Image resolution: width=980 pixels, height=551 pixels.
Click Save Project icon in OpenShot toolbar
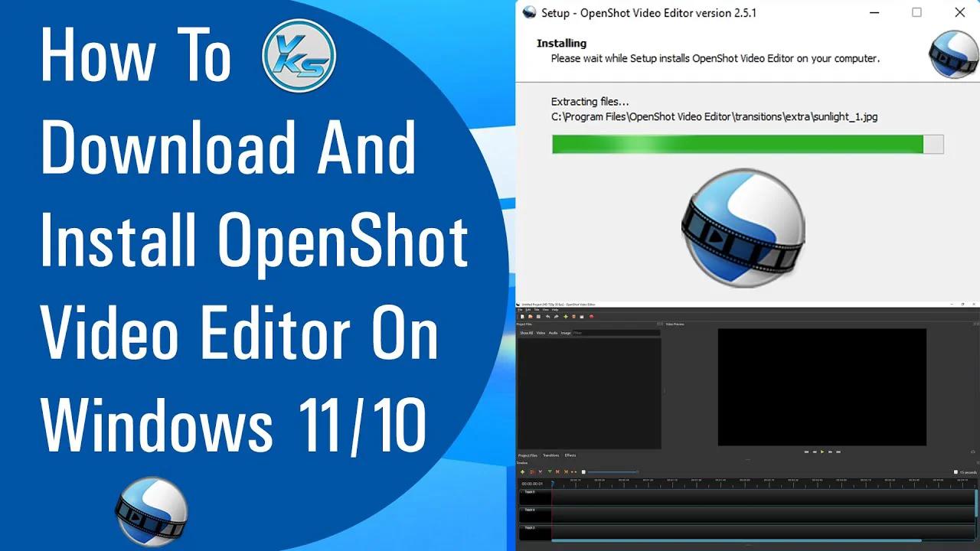(x=538, y=317)
